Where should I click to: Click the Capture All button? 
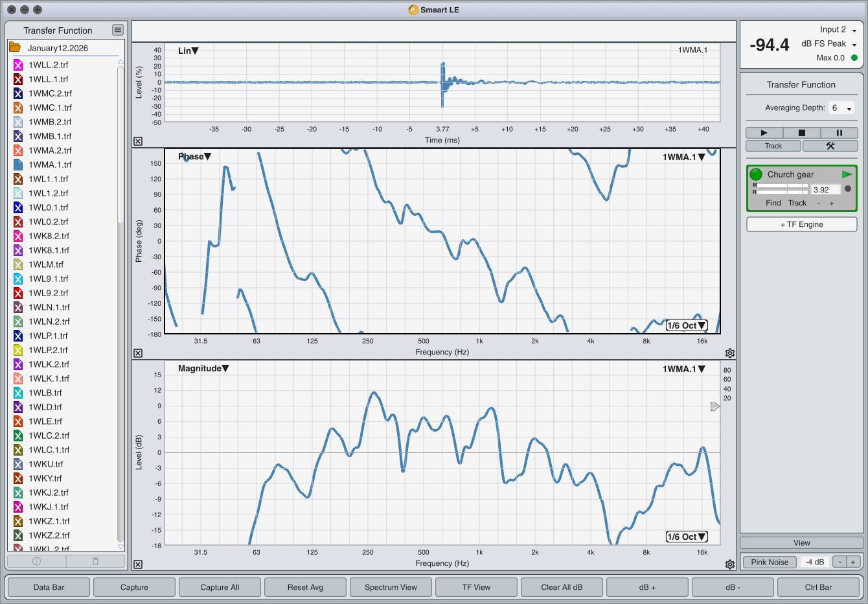(220, 587)
